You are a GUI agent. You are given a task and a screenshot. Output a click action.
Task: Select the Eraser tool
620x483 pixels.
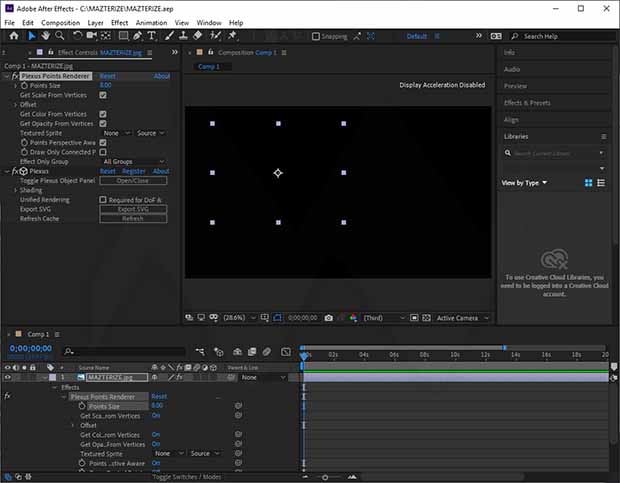(198, 36)
